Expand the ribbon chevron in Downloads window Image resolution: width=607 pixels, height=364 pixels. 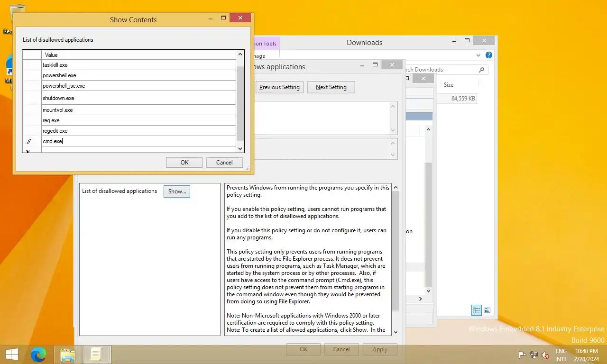[478, 55]
